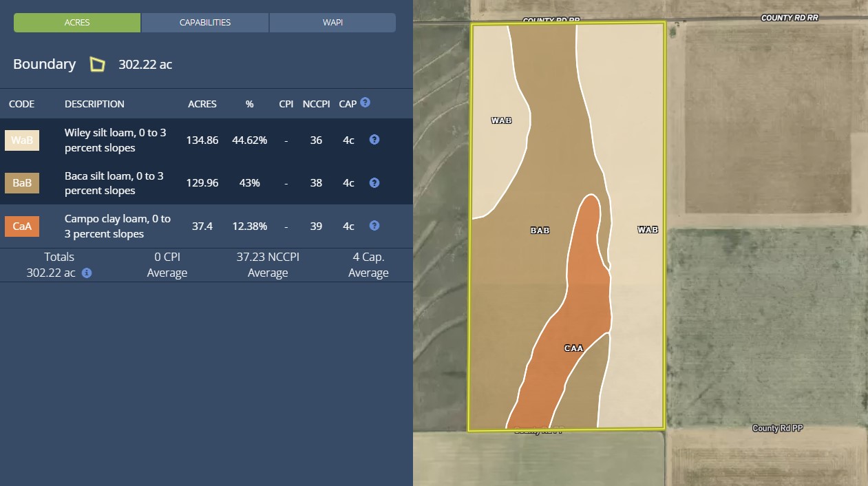Select the WAPI tab
Image resolution: width=868 pixels, height=486 pixels.
[332, 23]
